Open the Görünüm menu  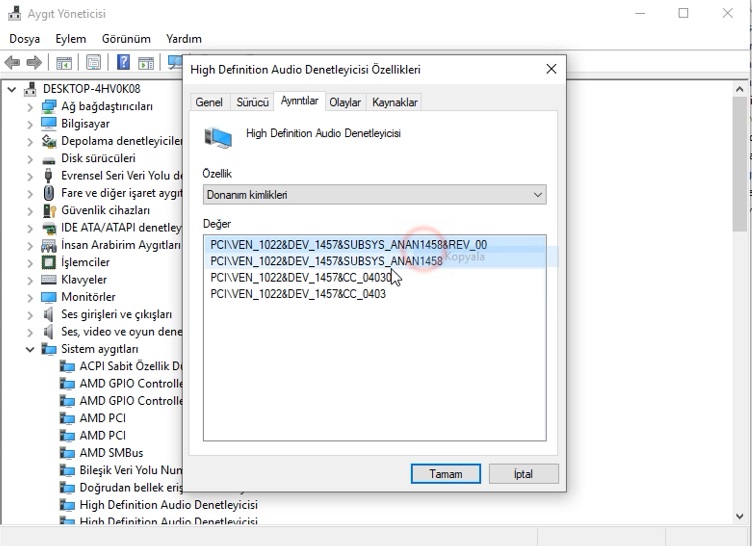coord(126,39)
